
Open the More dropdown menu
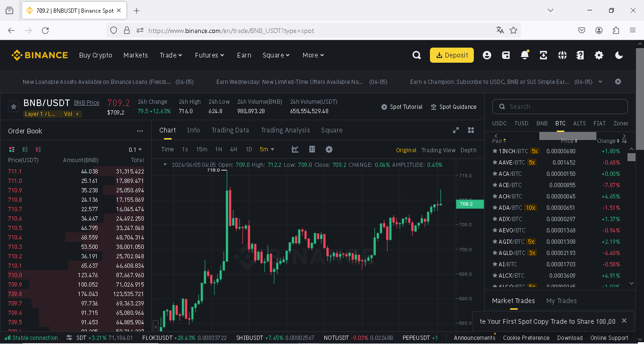(x=314, y=55)
